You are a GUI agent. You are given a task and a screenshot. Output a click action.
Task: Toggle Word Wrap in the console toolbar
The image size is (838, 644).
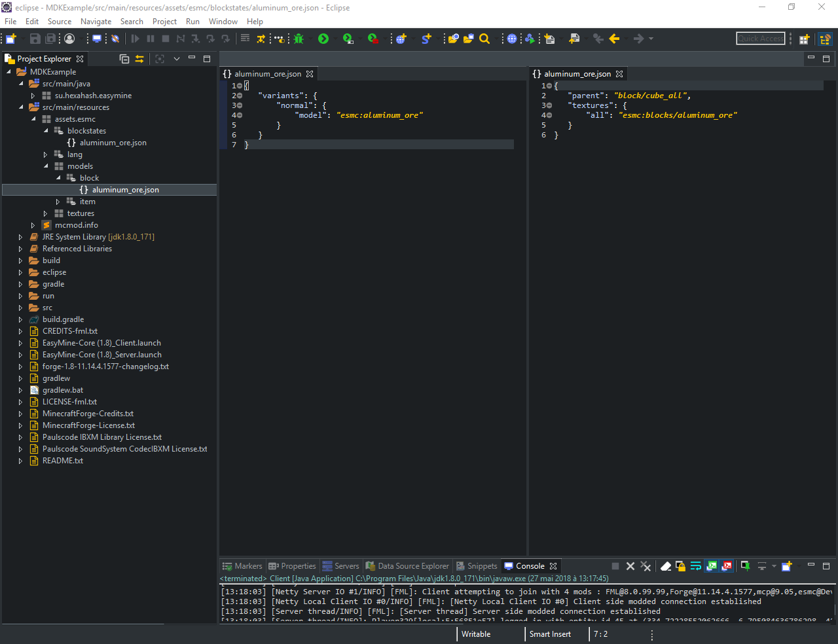[695, 566]
